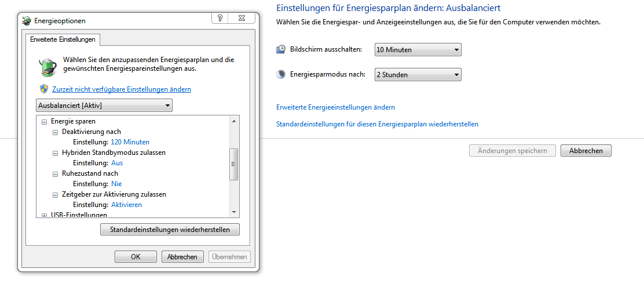Screen dimensions: 644x301
Task: Click the 120 Minuten setting value
Action: pyautogui.click(x=130, y=142)
